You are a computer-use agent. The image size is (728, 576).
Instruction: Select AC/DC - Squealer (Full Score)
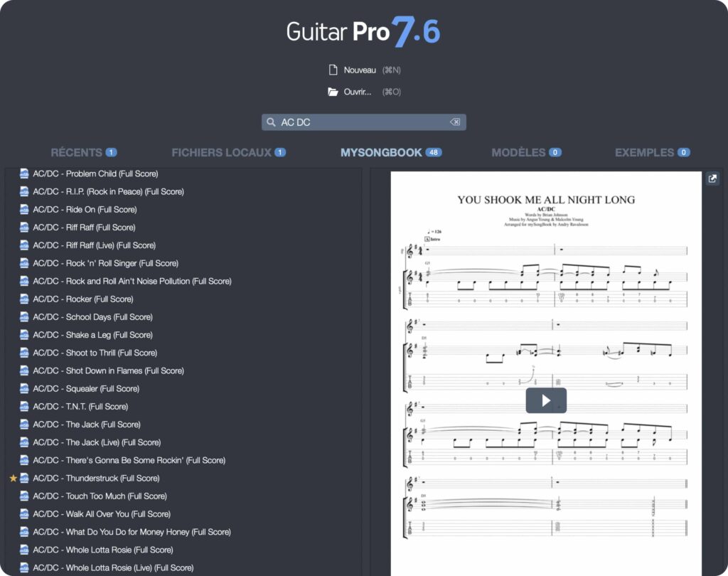[86, 388]
